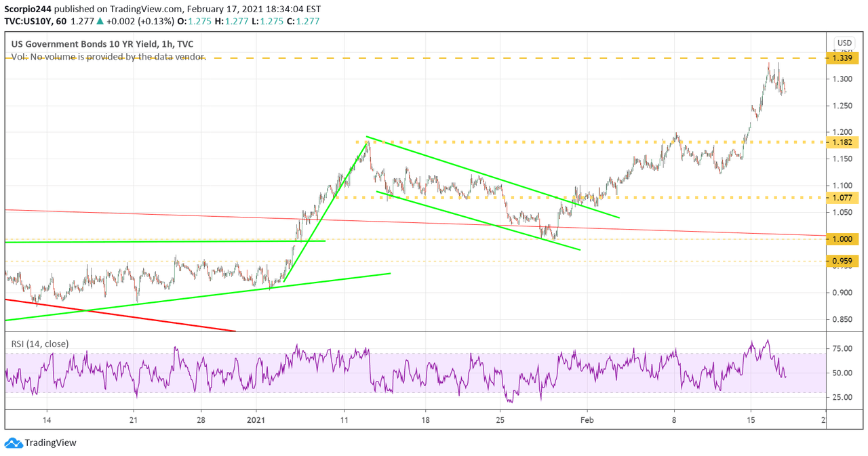This screenshot has width=868, height=456.
Task: Click the 2021 date label on time axis
Action: coord(257,419)
